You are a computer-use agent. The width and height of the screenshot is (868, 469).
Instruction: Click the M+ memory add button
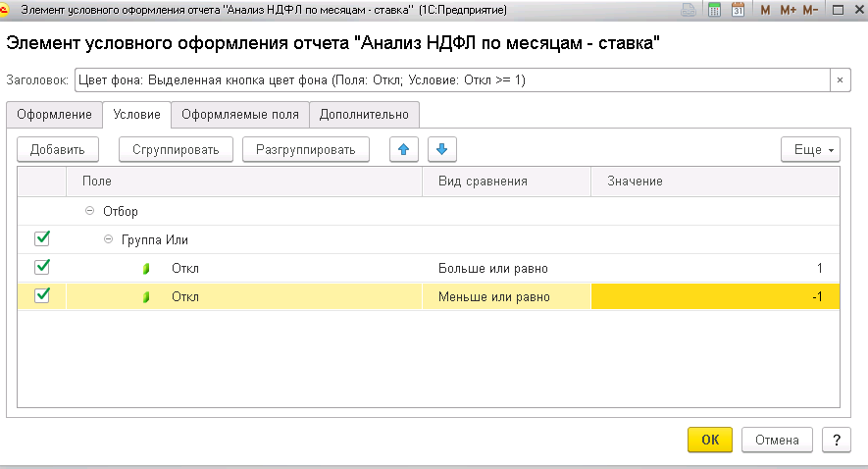coord(788,10)
